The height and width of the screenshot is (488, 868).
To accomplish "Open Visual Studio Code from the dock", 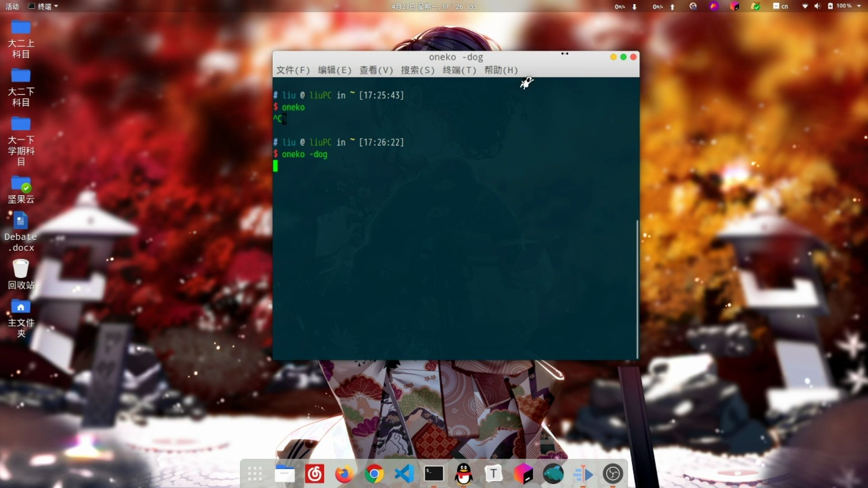I will 404,474.
